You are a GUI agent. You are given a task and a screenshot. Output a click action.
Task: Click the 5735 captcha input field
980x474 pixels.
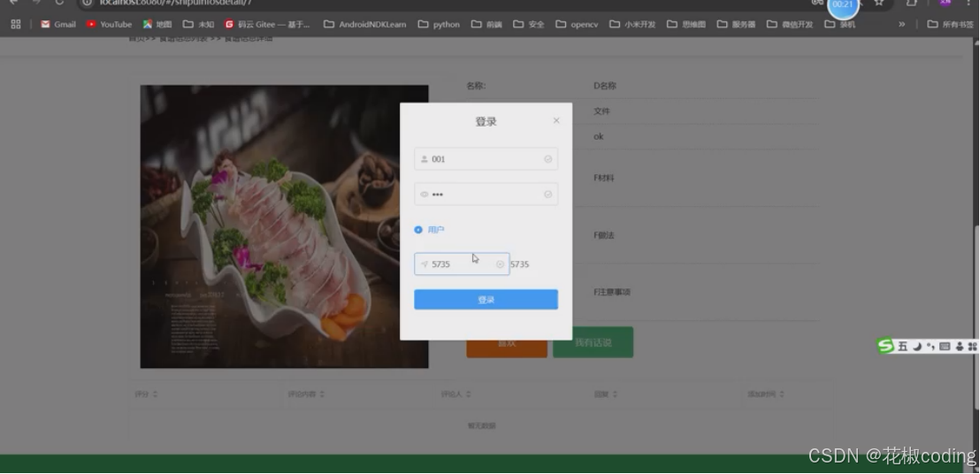point(461,264)
